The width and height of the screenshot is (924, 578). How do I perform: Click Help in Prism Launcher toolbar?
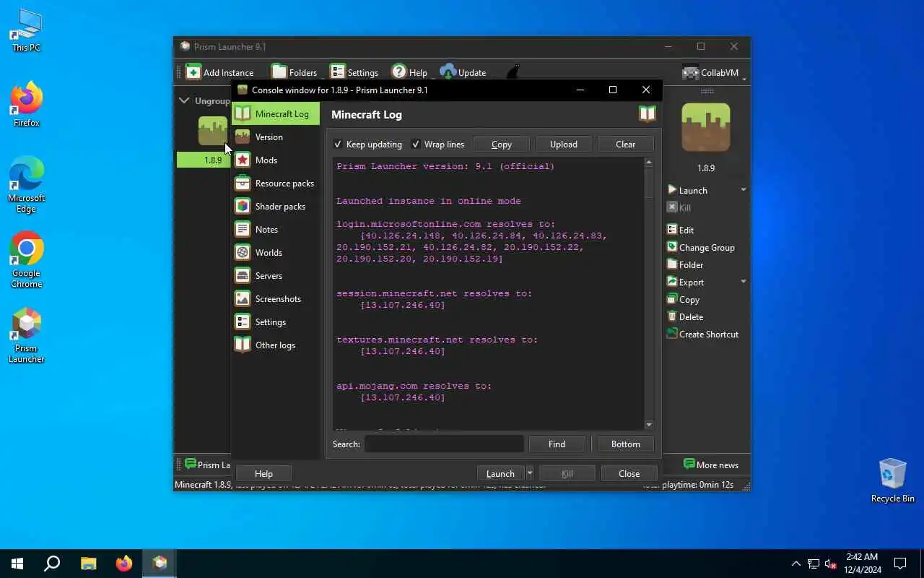click(x=409, y=72)
